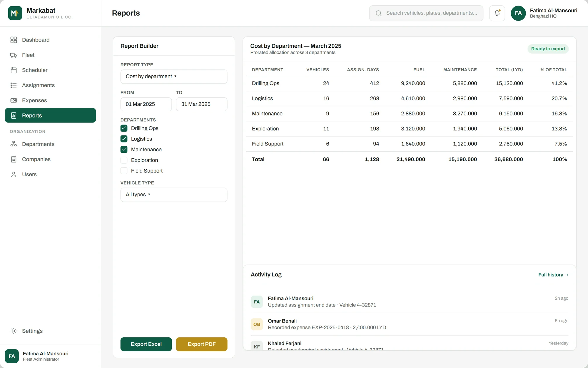Uncheck the Logistics department checkbox
Viewport: 588px width, 368px height.
click(124, 139)
